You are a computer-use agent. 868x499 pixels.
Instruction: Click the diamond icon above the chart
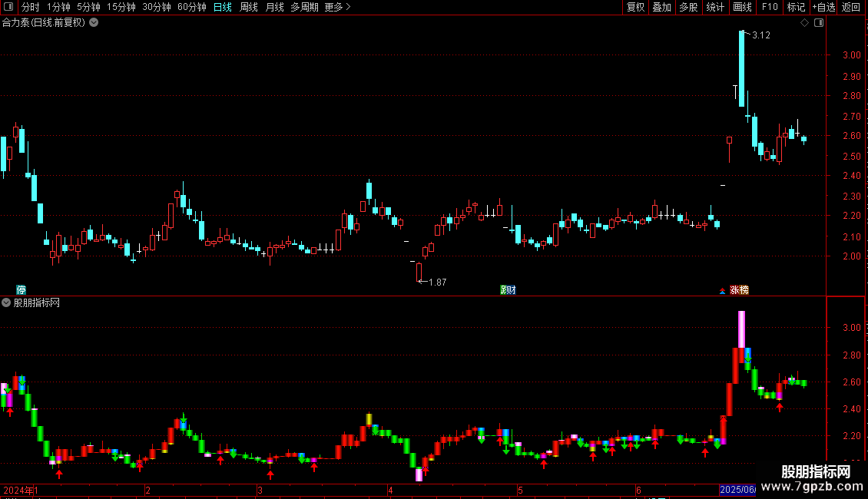805,23
